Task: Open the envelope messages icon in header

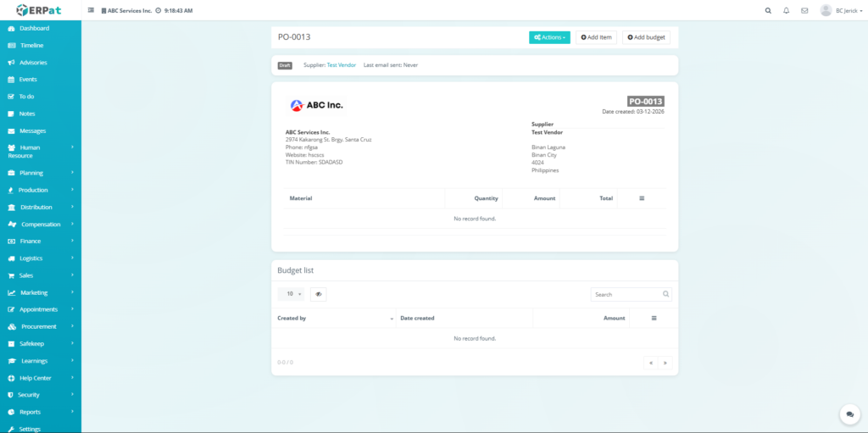Action: click(x=804, y=11)
